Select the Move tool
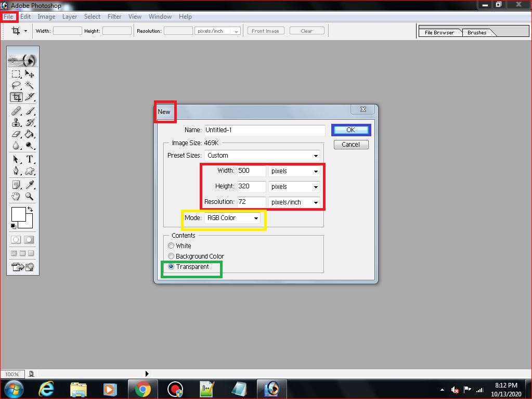Viewport: 532px width, 399px height. [x=30, y=74]
